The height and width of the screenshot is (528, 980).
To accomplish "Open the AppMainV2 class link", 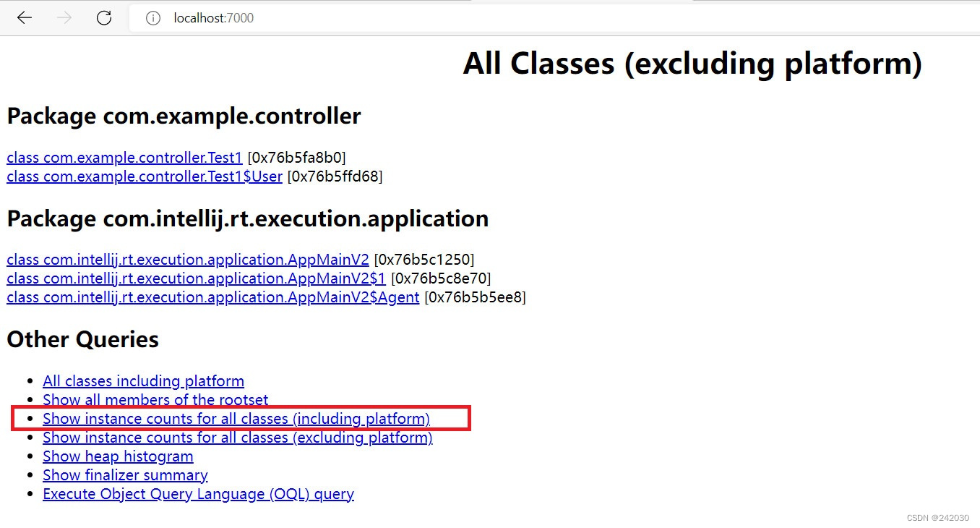I will pyautogui.click(x=188, y=260).
